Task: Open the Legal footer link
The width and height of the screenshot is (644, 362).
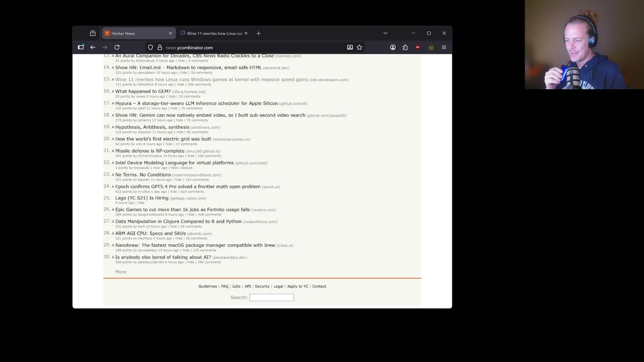Action: pos(278,287)
